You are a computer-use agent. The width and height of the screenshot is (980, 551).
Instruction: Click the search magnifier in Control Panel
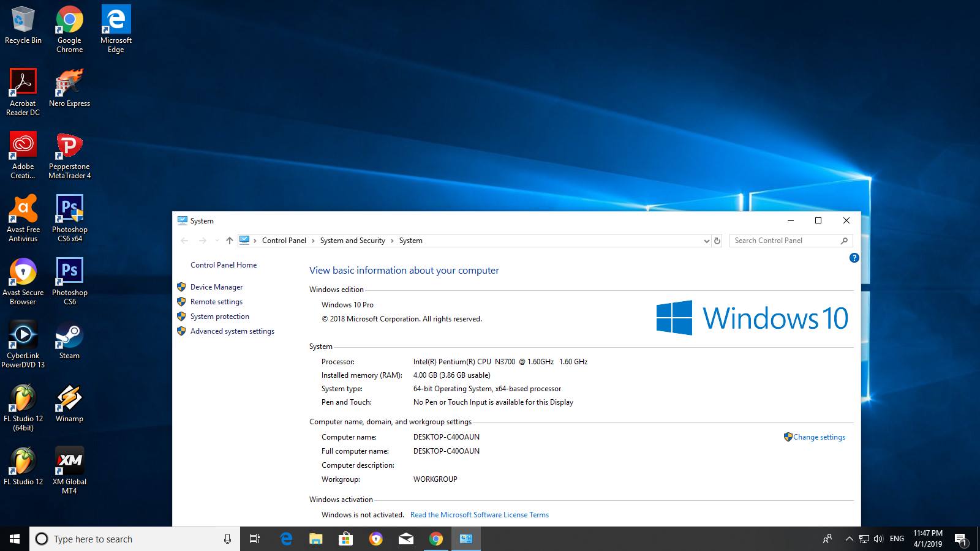click(845, 241)
